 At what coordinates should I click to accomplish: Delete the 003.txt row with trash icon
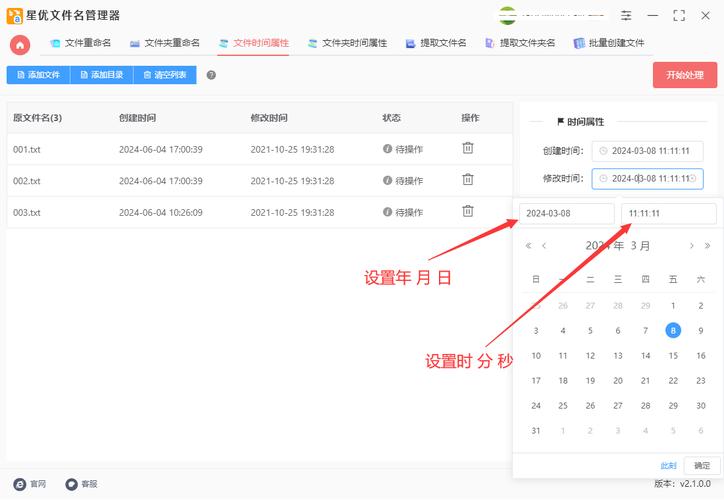point(468,211)
